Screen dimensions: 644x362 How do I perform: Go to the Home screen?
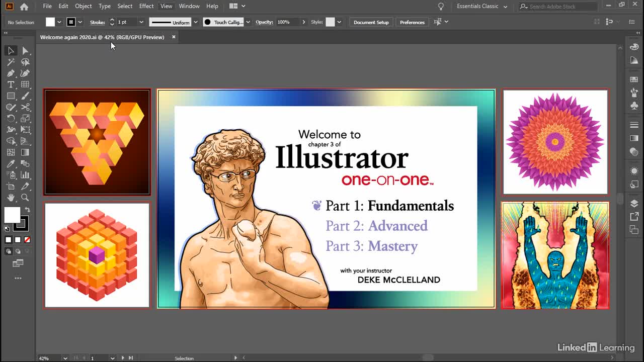tap(24, 7)
